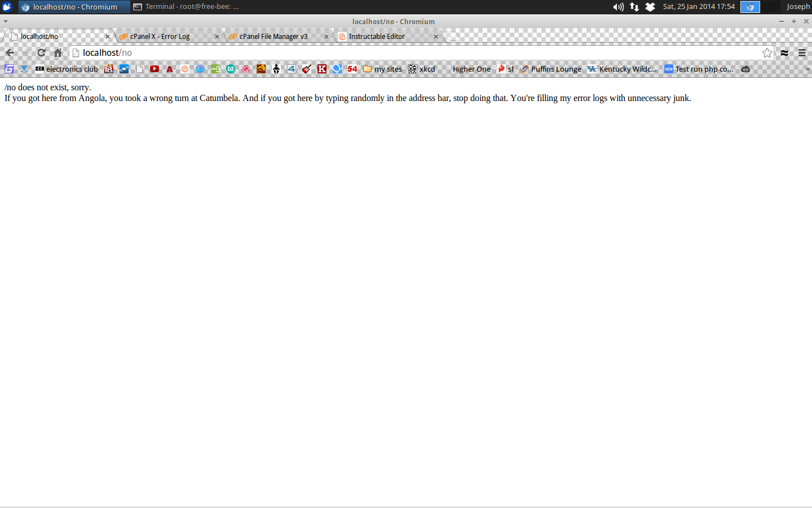Open the Dropbox system tray icon

(651, 7)
